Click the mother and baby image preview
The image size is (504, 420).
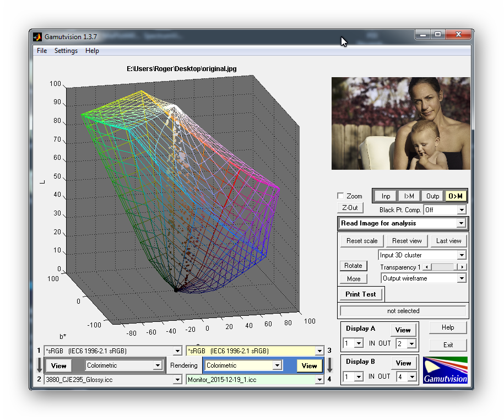(x=400, y=123)
